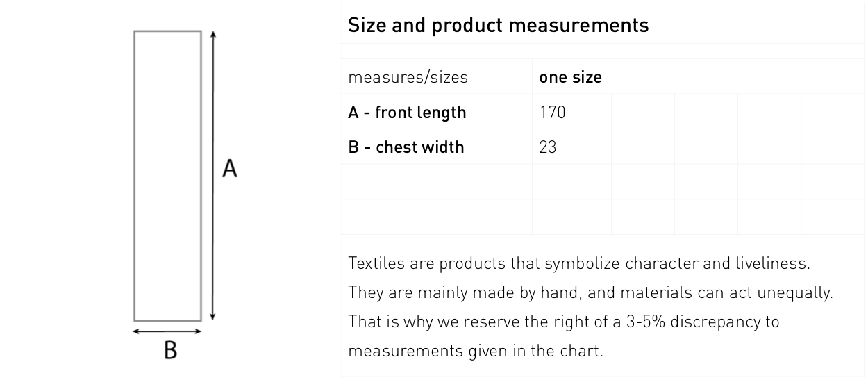Click the last empty cell in front length row

(833, 112)
